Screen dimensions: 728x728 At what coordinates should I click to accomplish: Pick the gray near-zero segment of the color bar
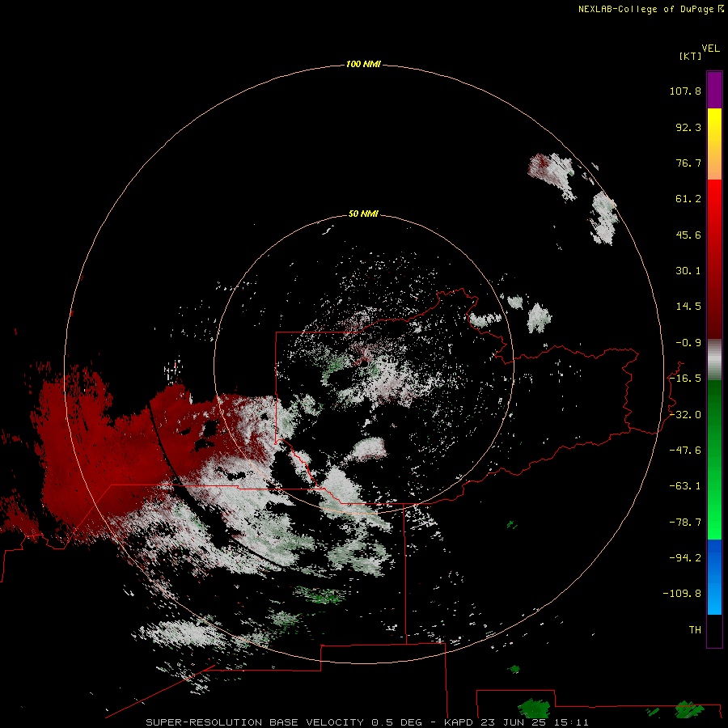714,360
